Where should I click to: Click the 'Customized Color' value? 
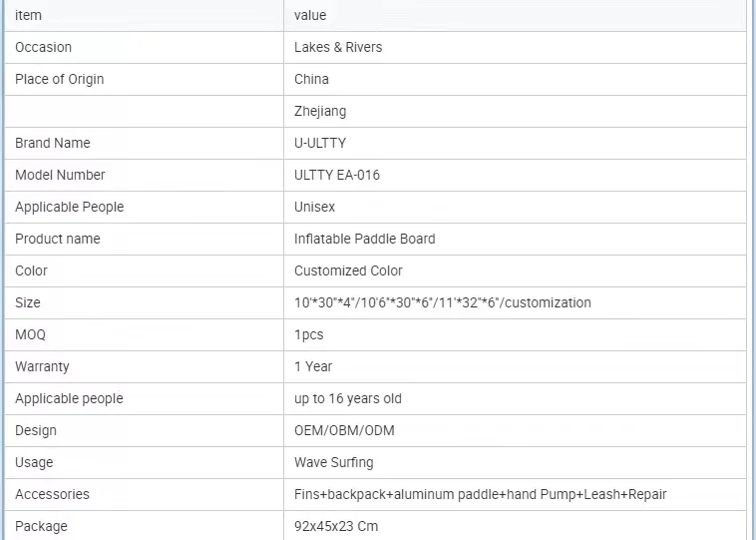[x=348, y=270]
